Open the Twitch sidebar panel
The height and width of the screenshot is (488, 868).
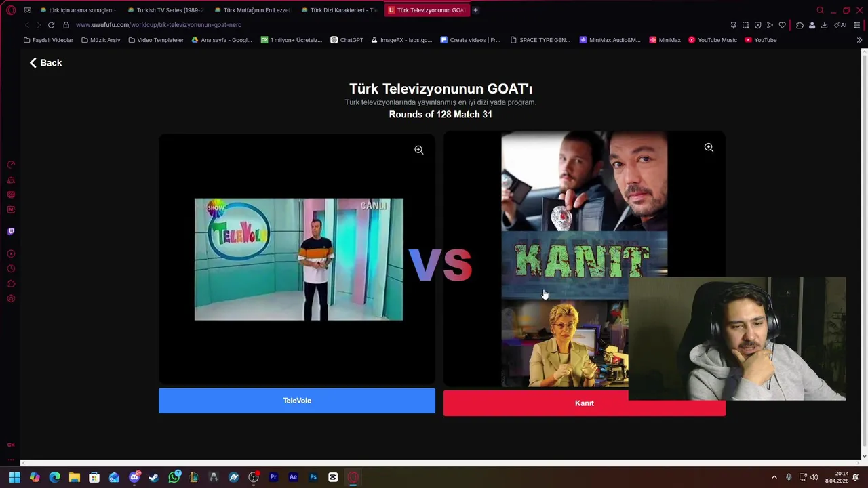click(11, 231)
